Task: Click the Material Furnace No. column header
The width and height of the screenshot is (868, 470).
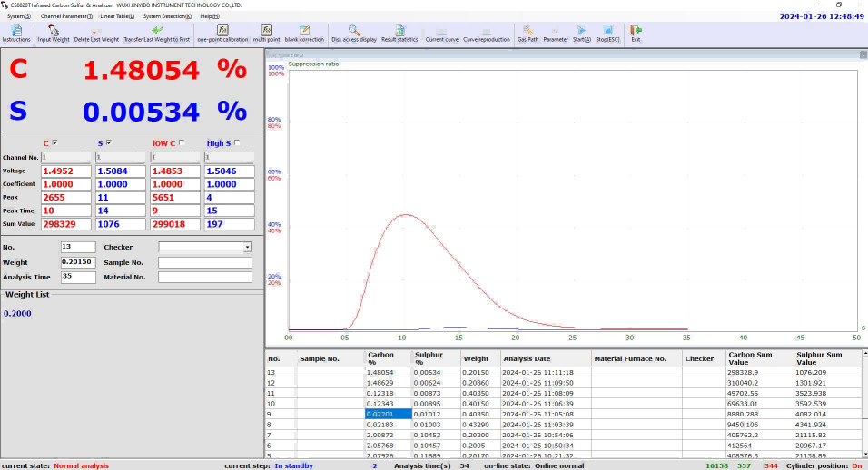Action: click(636, 358)
